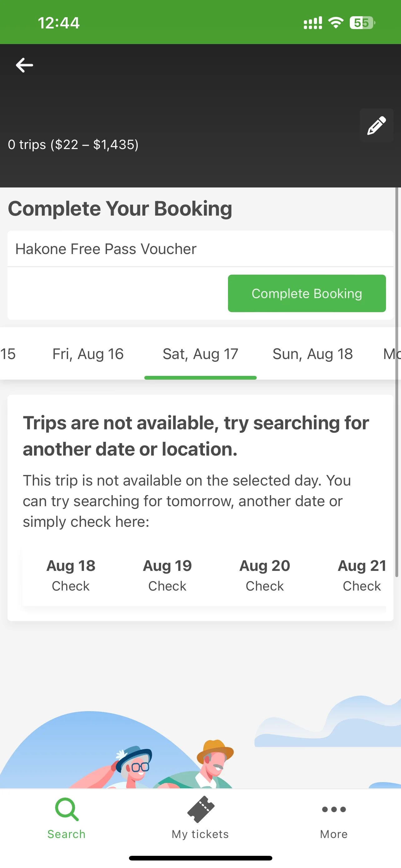Open the More three-dots icon

(334, 809)
